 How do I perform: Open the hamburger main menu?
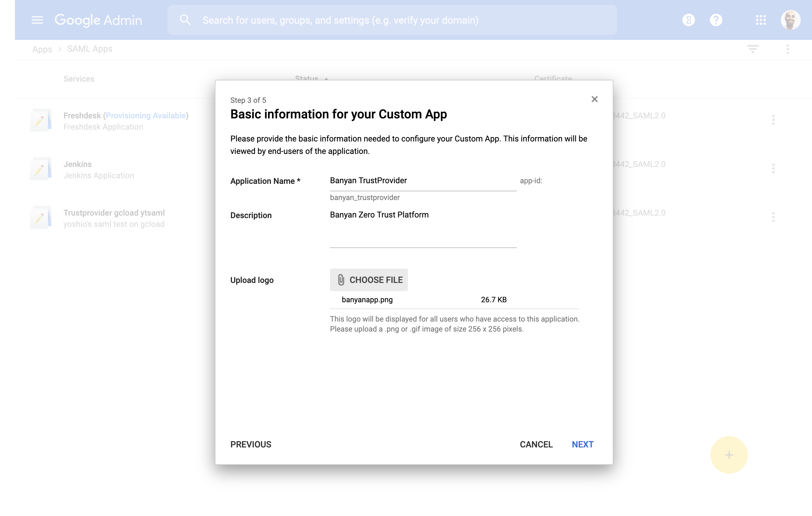pyautogui.click(x=37, y=20)
